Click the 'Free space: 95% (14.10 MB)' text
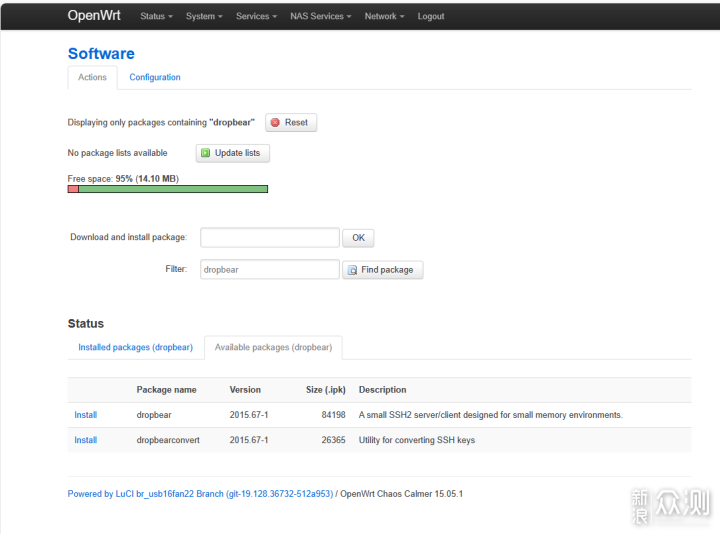720x534 pixels. pyautogui.click(x=123, y=179)
